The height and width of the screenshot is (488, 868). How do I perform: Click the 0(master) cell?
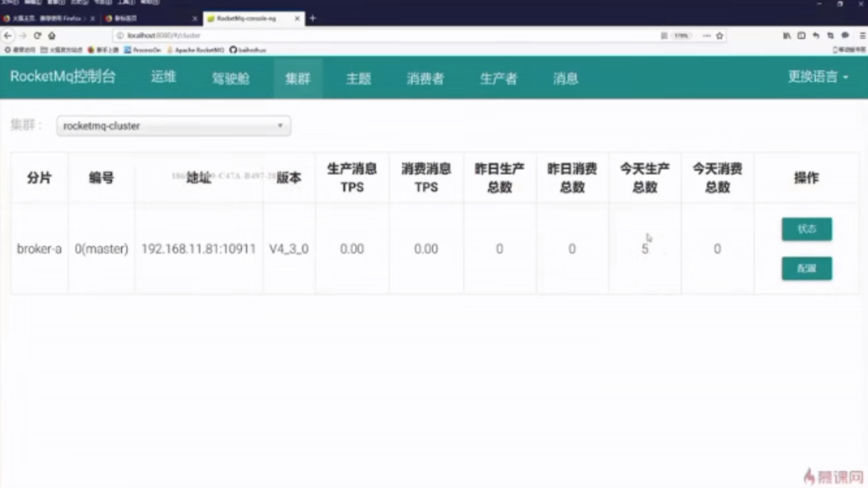[x=102, y=249]
